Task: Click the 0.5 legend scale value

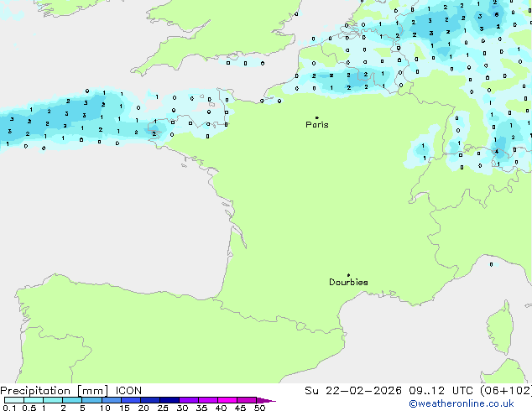Action: coord(29,408)
